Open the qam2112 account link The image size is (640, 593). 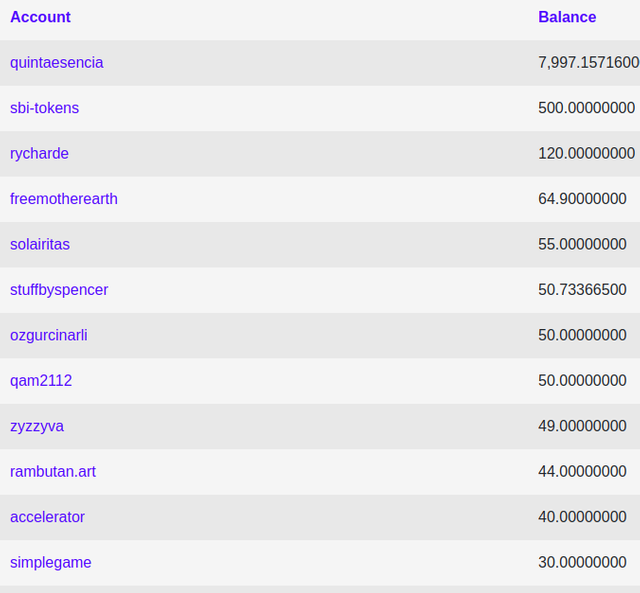[41, 381]
